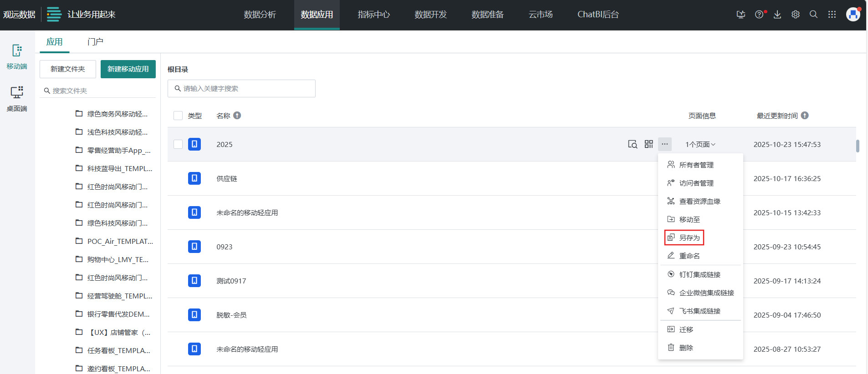The width and height of the screenshot is (868, 374).
Task: Expand the 1个页面 page info dropdown
Action: coord(700,144)
